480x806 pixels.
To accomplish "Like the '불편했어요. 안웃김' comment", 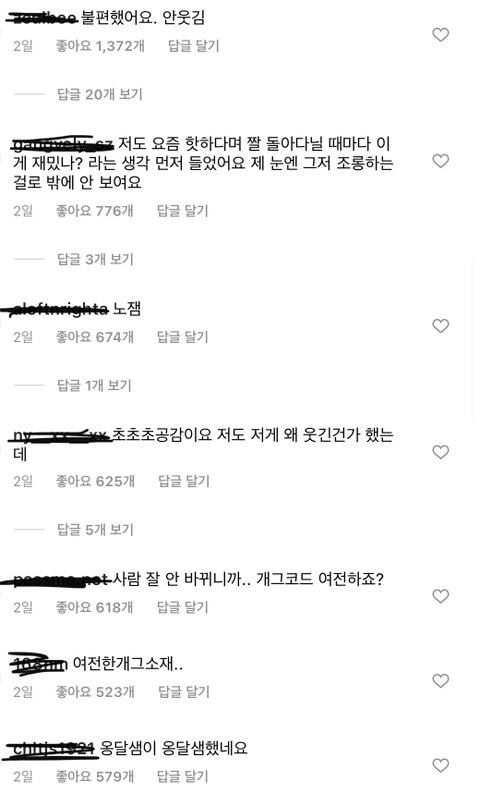I will [440, 35].
